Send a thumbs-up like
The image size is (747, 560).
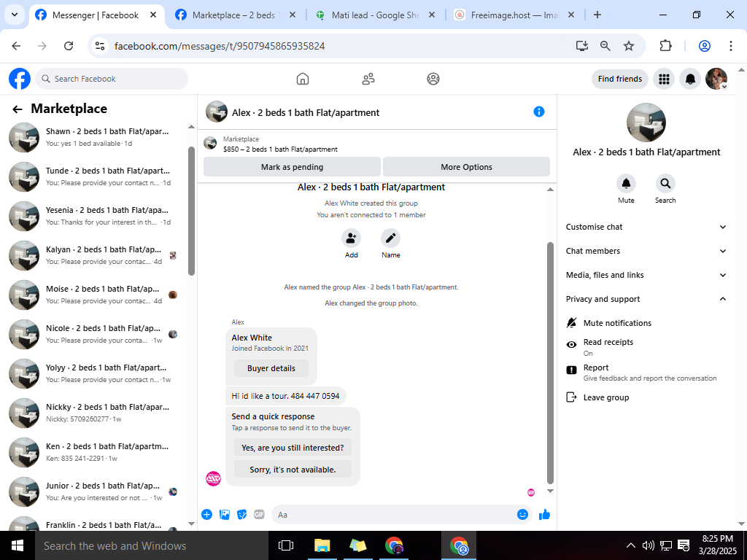pos(544,514)
